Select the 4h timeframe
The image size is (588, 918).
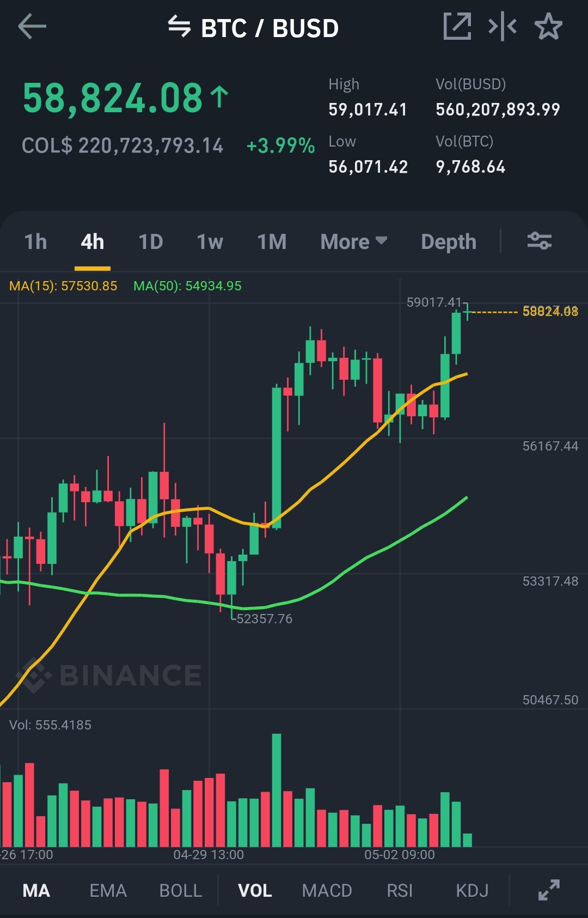coord(93,242)
